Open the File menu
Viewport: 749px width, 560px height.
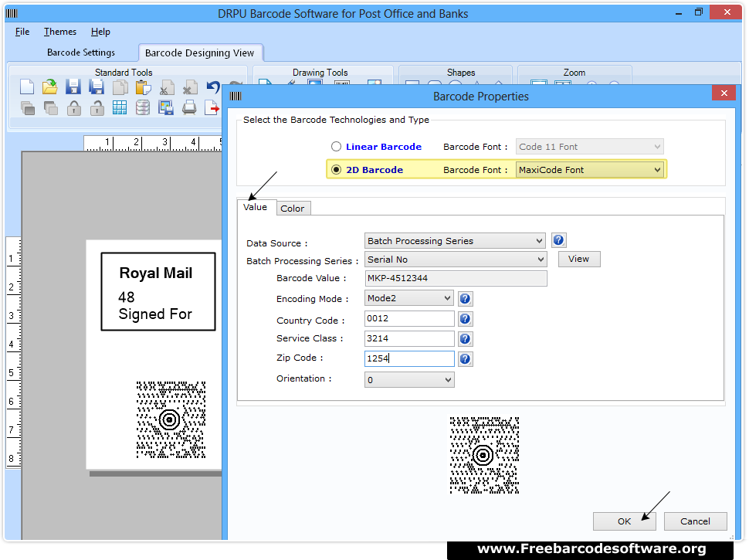pyautogui.click(x=22, y=32)
